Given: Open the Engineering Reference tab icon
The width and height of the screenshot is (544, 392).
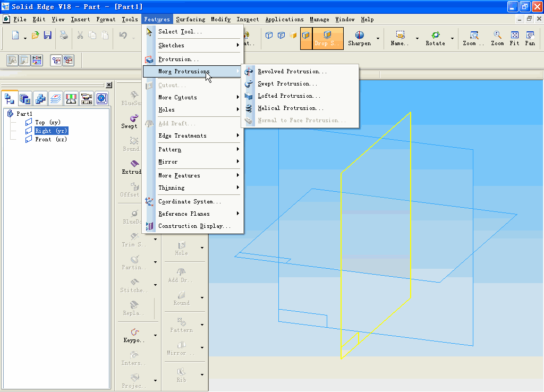Looking at the screenshot, I should (x=101, y=98).
